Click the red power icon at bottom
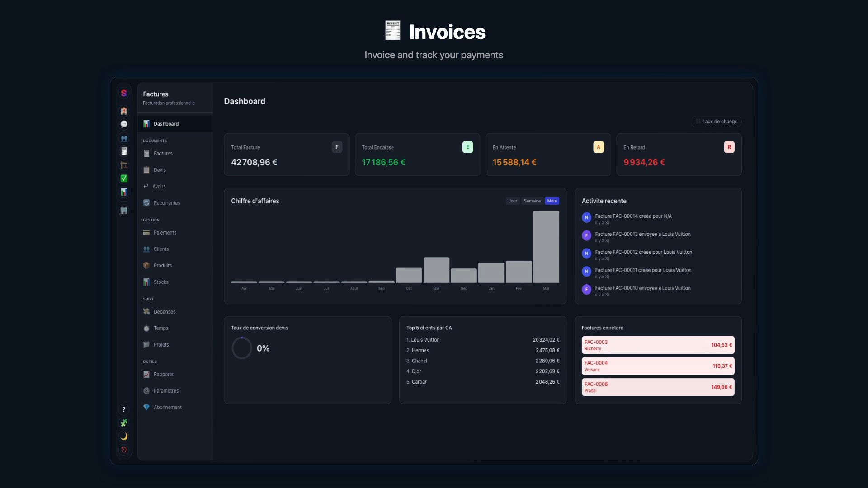Image resolution: width=868 pixels, height=488 pixels. (124, 450)
